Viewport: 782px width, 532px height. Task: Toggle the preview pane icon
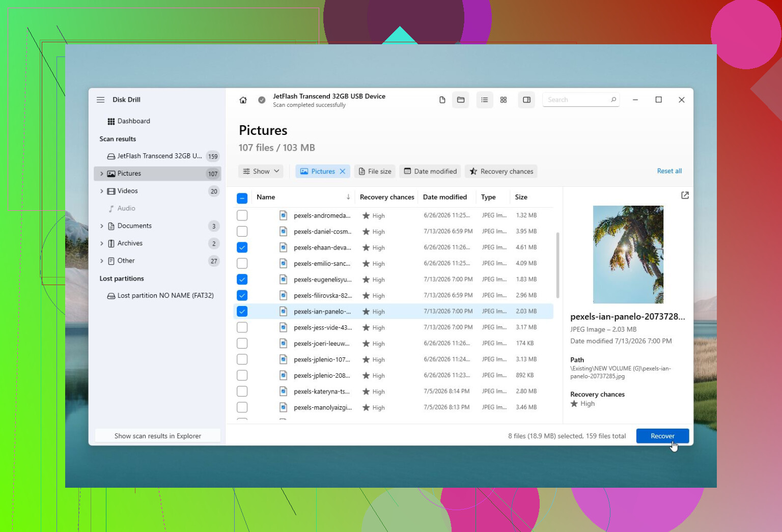(x=527, y=100)
